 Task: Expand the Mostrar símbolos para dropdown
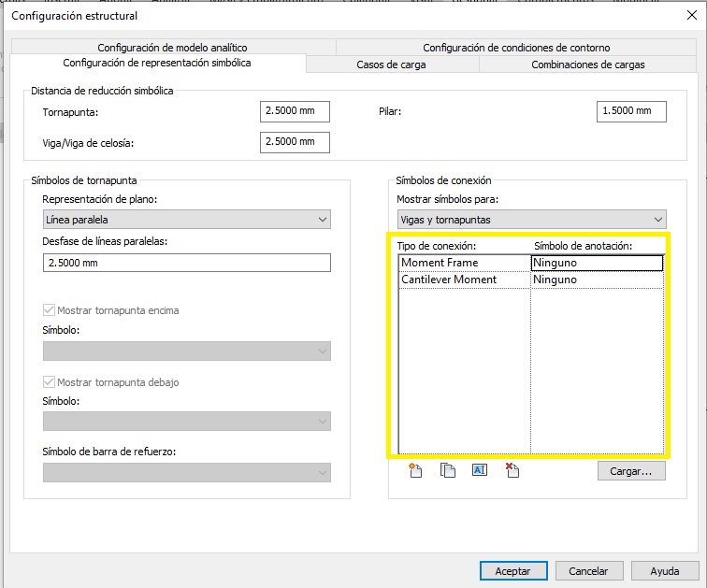531,220
